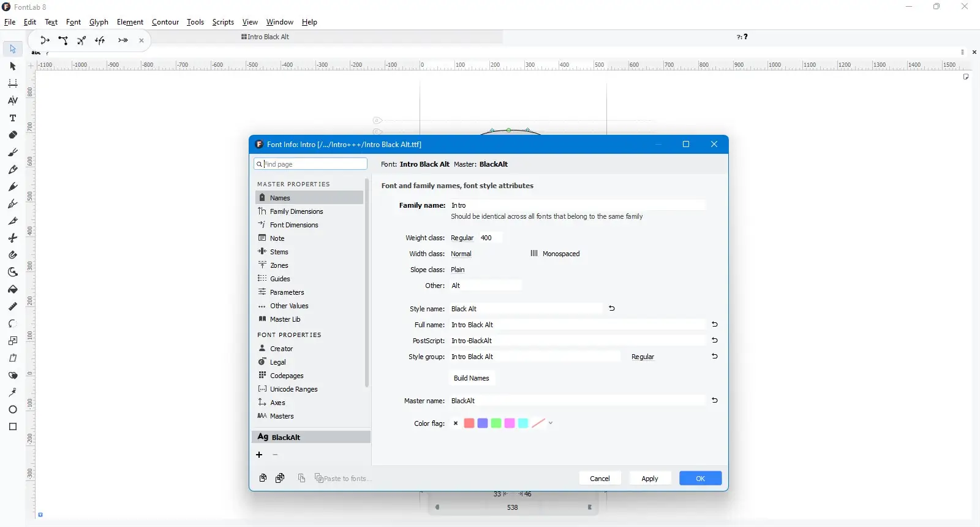Remove master with the minus icon

click(275, 455)
